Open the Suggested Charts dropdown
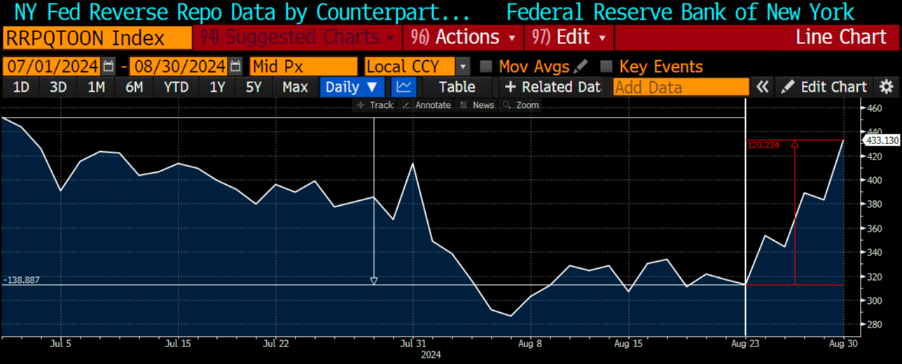The width and height of the screenshot is (902, 364). (297, 38)
